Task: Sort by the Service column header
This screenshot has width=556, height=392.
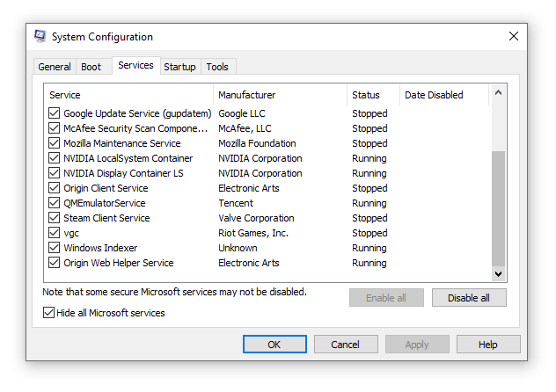Action: pos(128,95)
